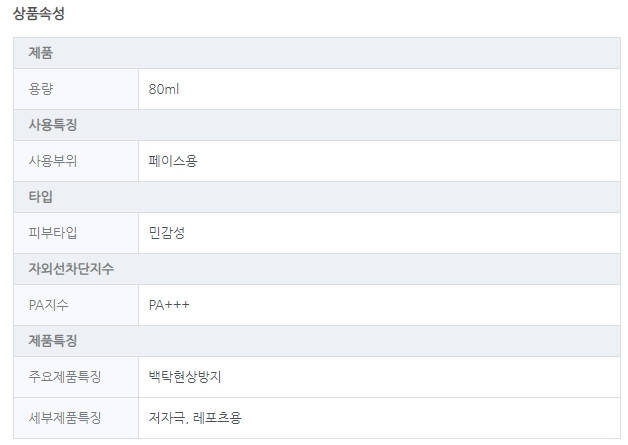Click the 백탁현상방지 feature value
This screenshot has width=628, height=445.
[x=184, y=377]
